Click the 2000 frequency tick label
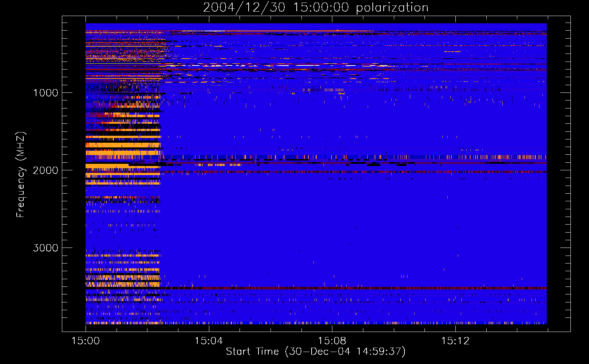The image size is (589, 364). pos(46,170)
